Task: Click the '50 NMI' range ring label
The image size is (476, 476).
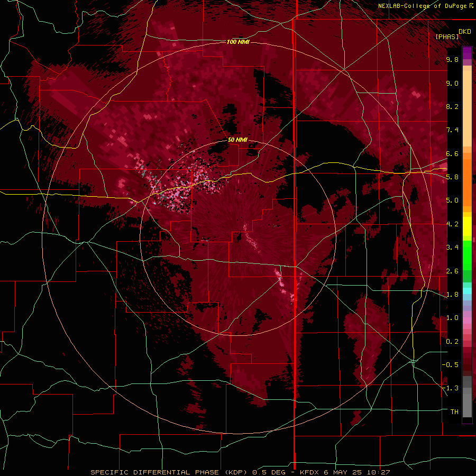Action: click(237, 140)
